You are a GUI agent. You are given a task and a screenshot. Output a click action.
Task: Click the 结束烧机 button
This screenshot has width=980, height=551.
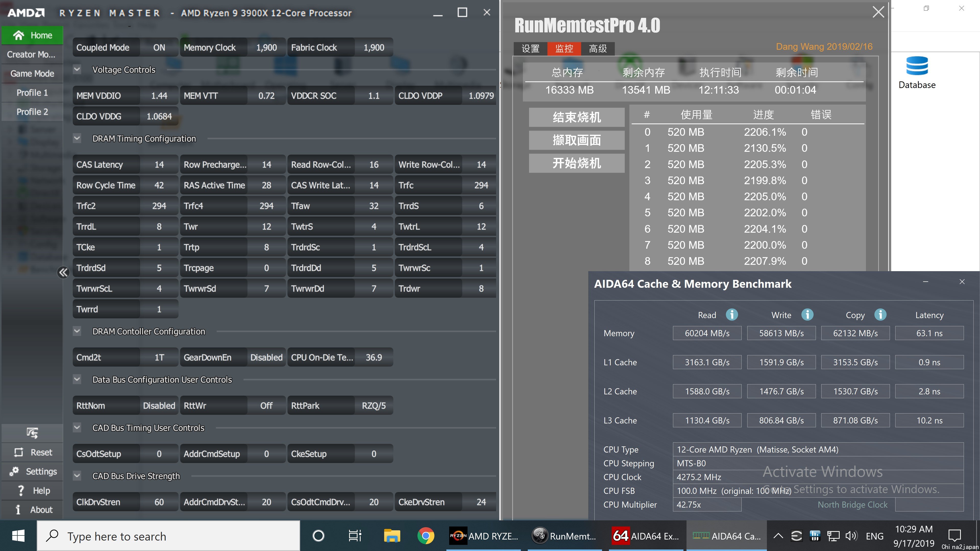click(x=576, y=117)
